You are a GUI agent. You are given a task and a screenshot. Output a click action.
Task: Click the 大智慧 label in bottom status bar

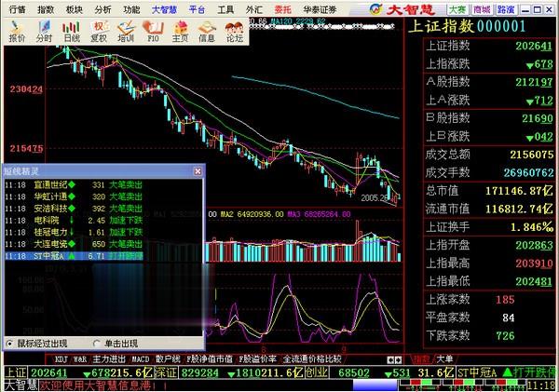coord(21,385)
